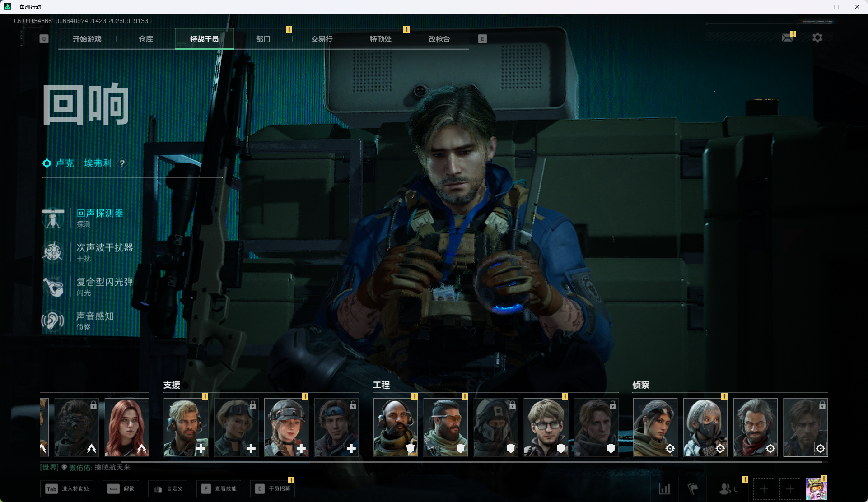Click the 声音感知 skill name text
Image resolution: width=868 pixels, height=502 pixels.
coord(95,316)
